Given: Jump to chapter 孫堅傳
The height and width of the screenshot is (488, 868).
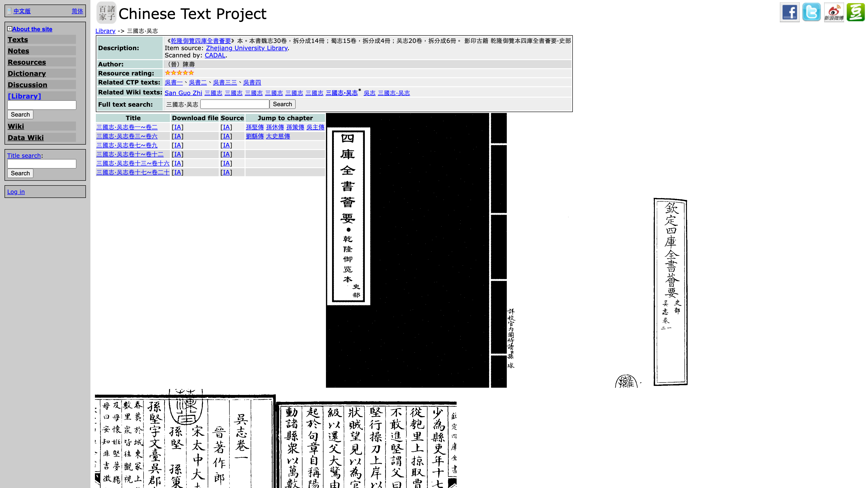Looking at the screenshot, I should pos(255,127).
